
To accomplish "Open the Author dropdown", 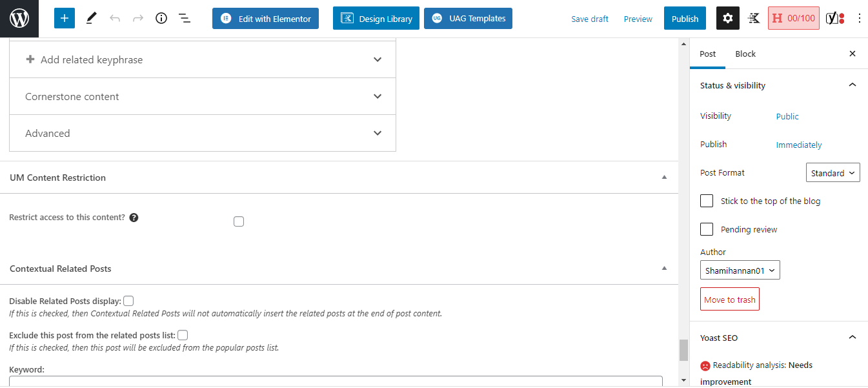I will [x=740, y=271].
